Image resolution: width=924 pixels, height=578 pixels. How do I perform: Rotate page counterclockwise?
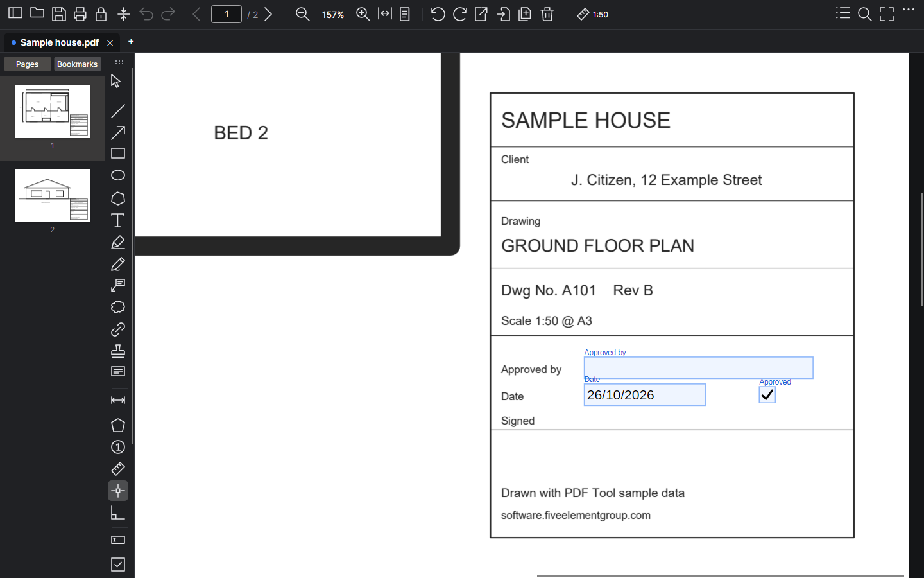click(438, 13)
